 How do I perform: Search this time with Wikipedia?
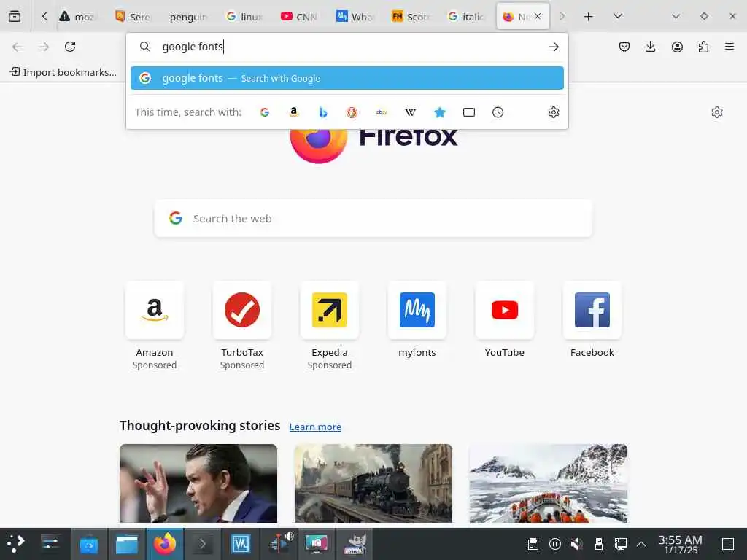[x=410, y=112]
